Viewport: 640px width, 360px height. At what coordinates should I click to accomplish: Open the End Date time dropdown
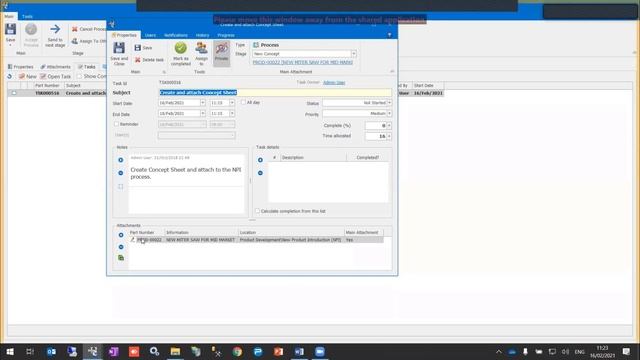click(x=232, y=113)
